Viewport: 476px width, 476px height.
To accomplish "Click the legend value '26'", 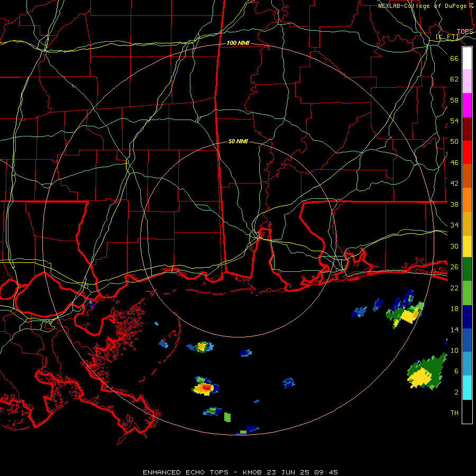I will click(x=454, y=267).
